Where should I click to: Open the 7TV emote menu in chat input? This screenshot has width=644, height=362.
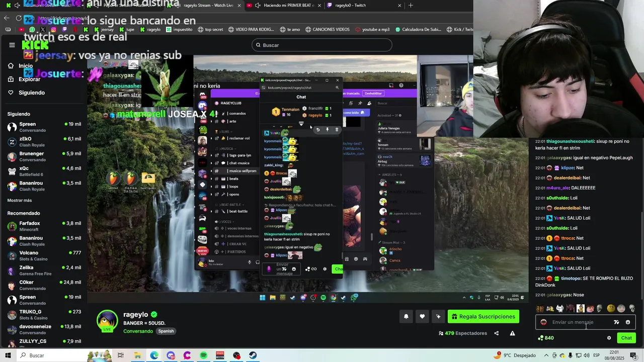pyautogui.click(x=616, y=322)
